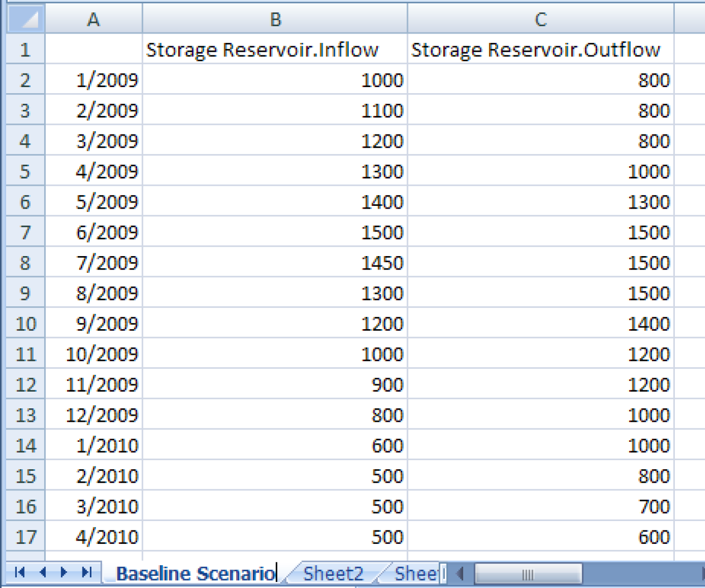This screenshot has height=588, width=705.
Task: Select the Baseline Scenario sheet tab
Action: coord(195,573)
